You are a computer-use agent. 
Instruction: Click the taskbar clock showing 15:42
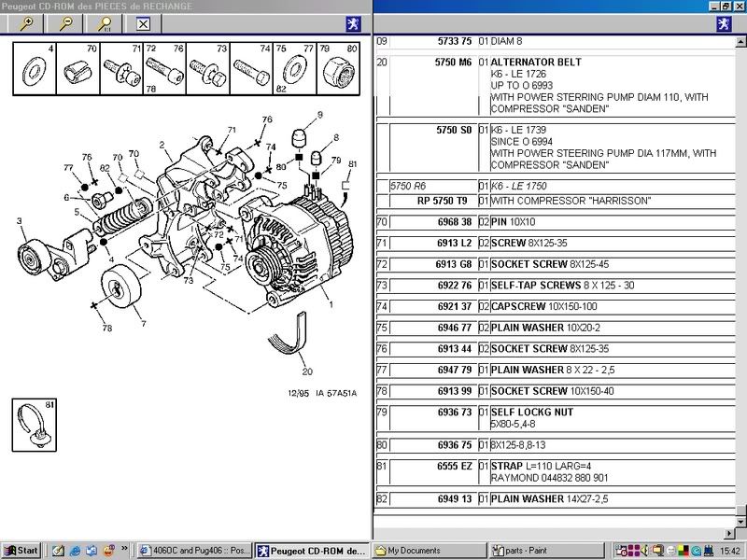pyautogui.click(x=730, y=551)
